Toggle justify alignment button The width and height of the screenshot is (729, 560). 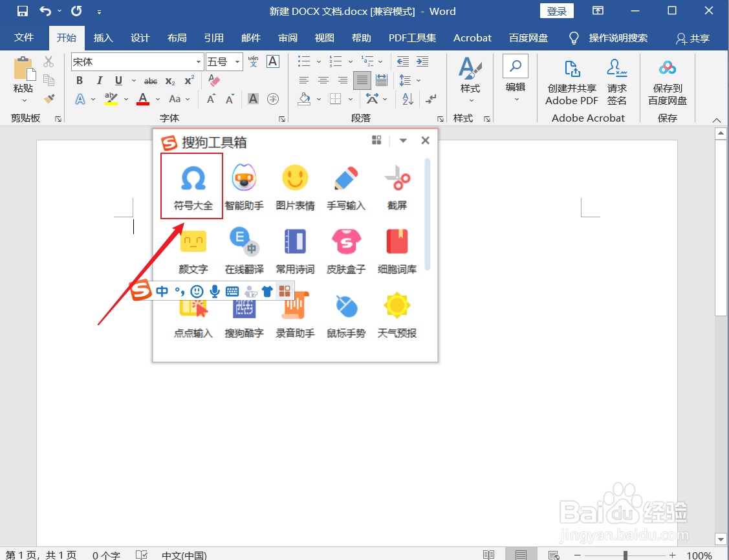362,80
